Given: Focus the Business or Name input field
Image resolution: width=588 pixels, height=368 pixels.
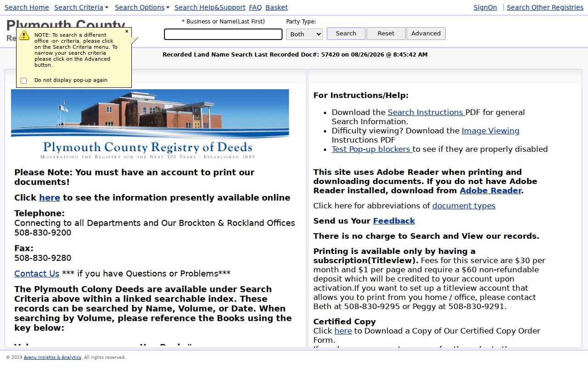Looking at the screenshot, I should (x=223, y=34).
